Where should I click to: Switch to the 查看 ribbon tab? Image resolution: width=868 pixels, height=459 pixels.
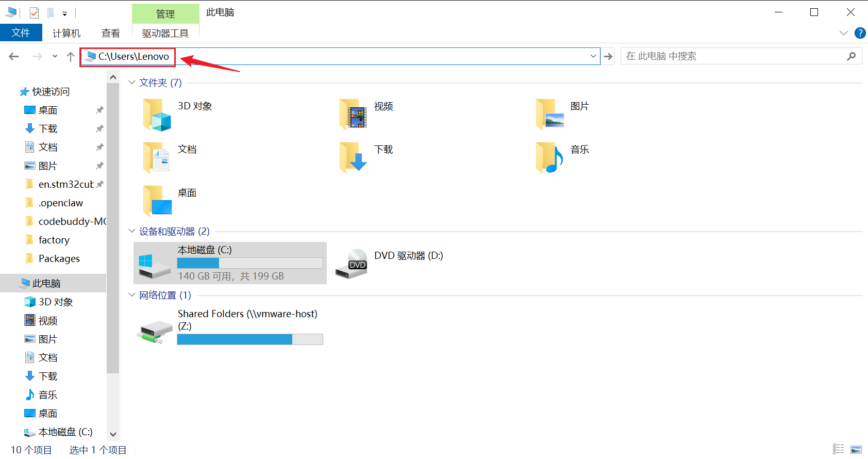coord(111,33)
